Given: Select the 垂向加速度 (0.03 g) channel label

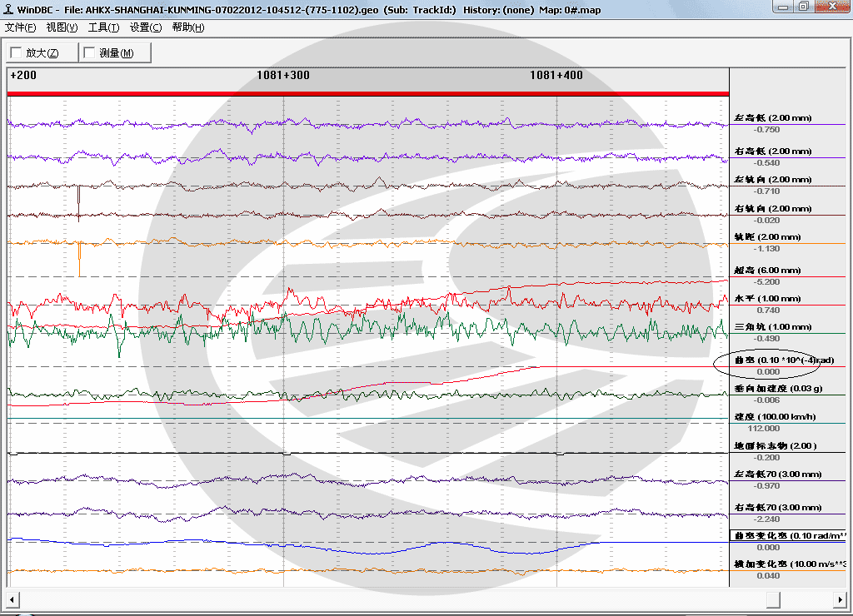Looking at the screenshot, I should coord(779,388).
